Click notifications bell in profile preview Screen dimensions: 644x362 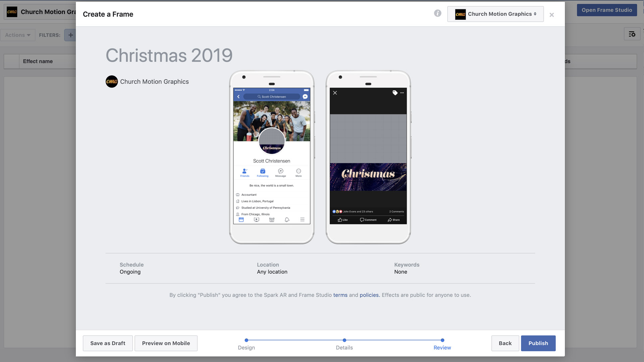[x=287, y=220]
